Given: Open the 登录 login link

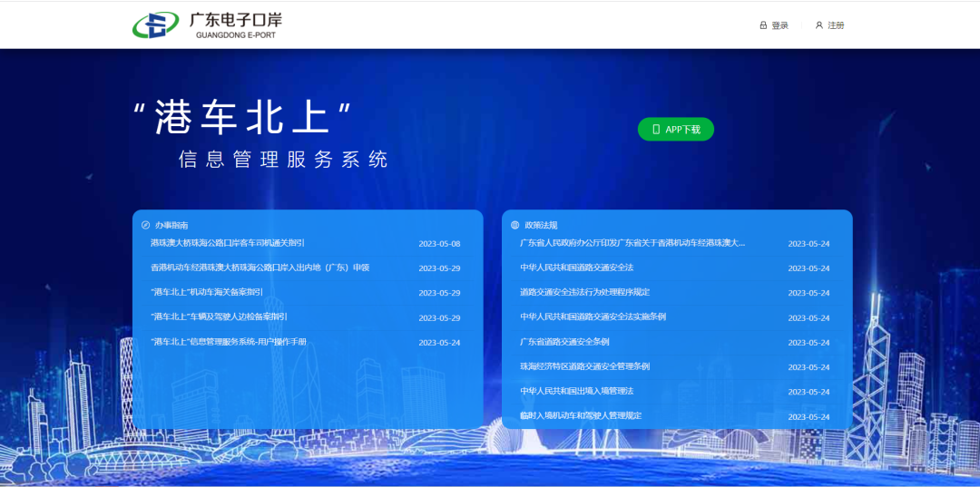Looking at the screenshot, I should [x=780, y=25].
